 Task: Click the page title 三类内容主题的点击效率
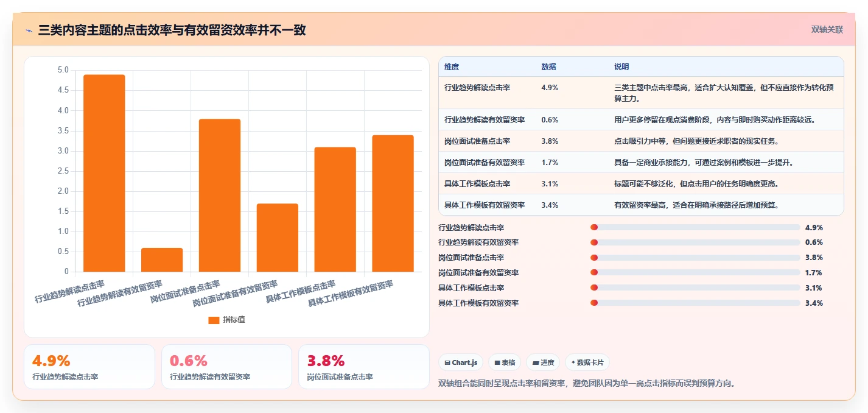[172, 30]
